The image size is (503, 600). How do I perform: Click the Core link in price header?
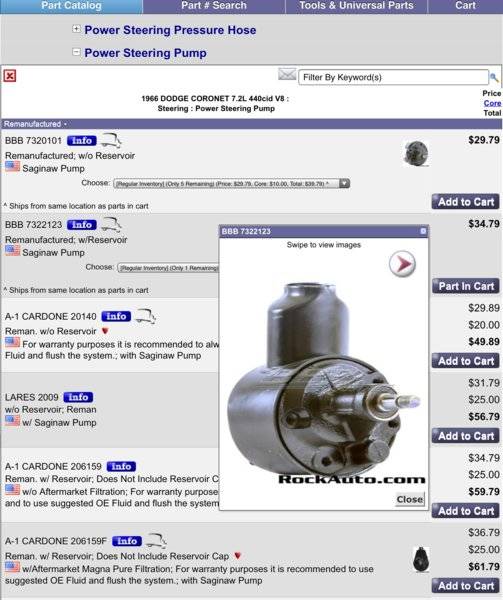pyautogui.click(x=492, y=103)
